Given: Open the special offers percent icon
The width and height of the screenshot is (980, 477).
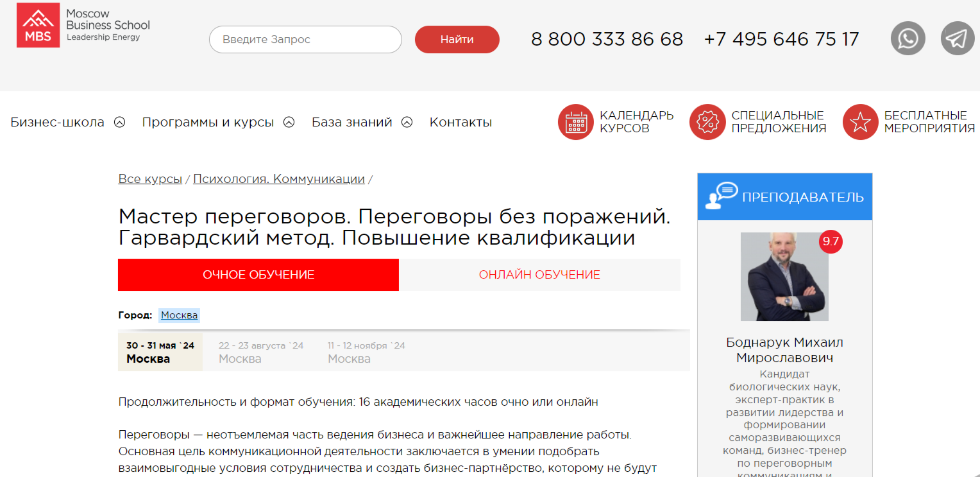Looking at the screenshot, I should [x=707, y=122].
